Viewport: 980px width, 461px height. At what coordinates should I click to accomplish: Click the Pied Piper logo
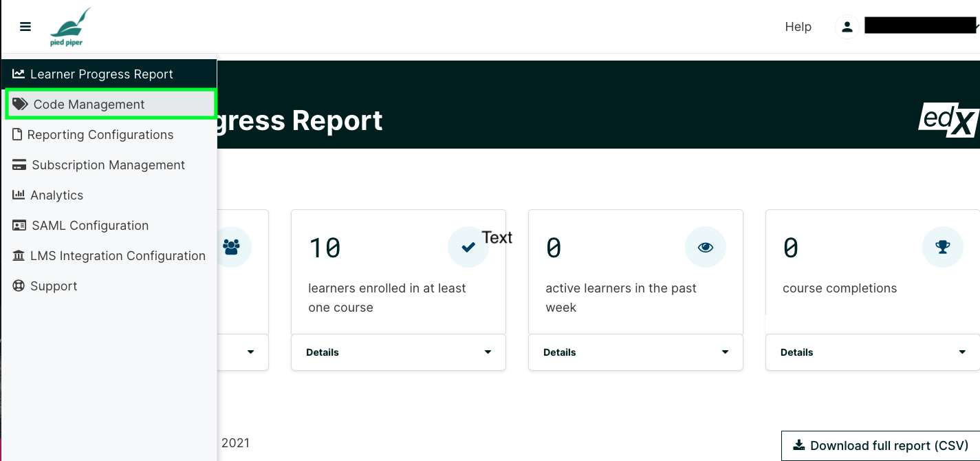pos(71,27)
